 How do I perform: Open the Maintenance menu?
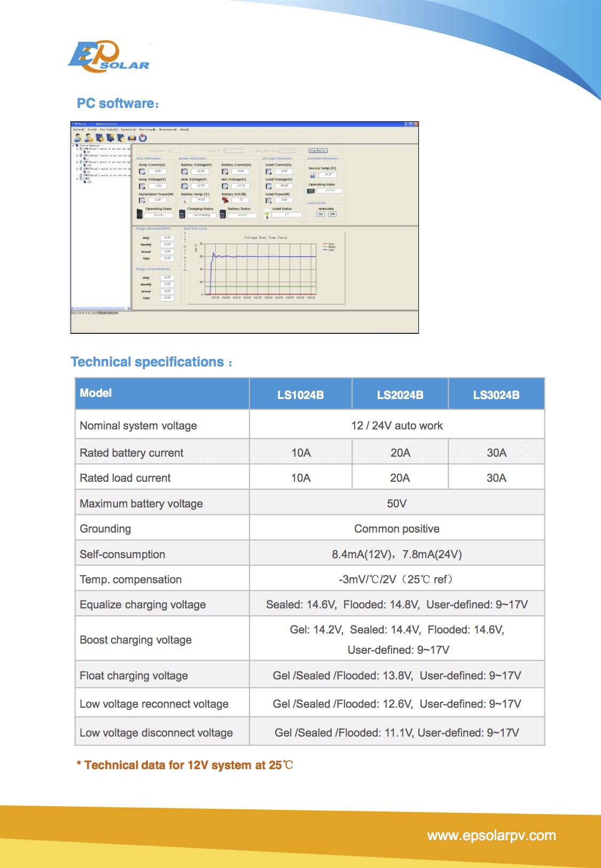pos(168,129)
